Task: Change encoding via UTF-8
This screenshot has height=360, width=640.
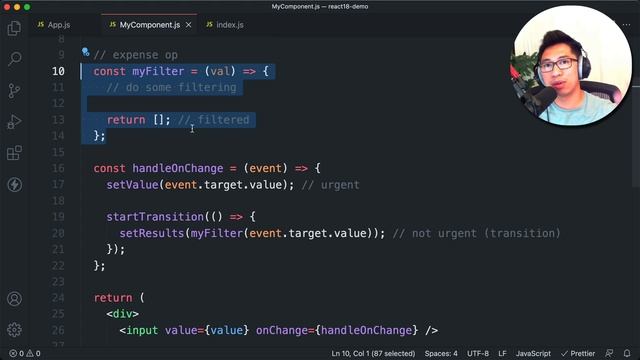Action: [x=478, y=353]
